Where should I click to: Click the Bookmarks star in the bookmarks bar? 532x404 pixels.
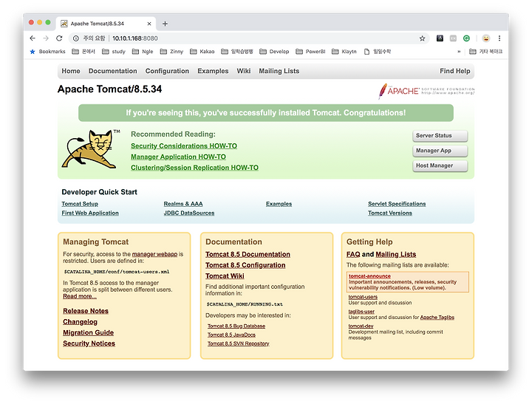(33, 52)
